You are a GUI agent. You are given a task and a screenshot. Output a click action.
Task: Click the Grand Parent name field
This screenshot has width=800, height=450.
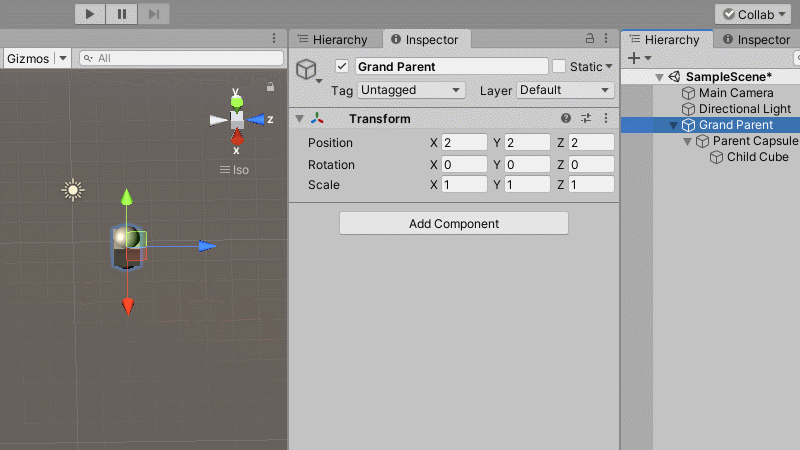click(x=452, y=66)
